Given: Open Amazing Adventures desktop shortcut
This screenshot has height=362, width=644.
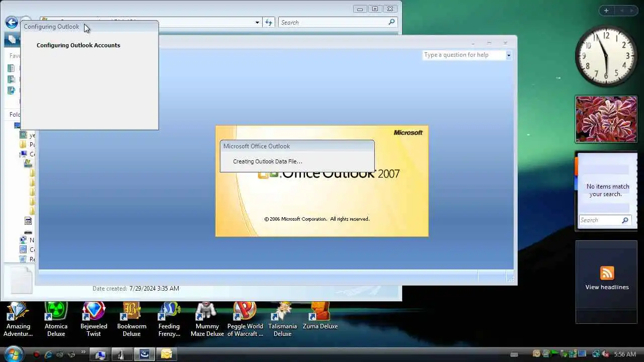Looking at the screenshot, I should pyautogui.click(x=18, y=319).
